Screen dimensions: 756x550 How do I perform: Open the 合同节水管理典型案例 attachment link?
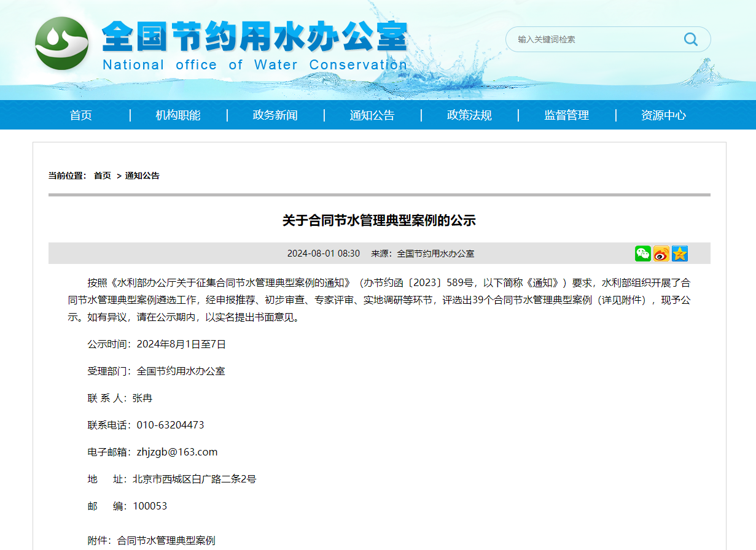[x=166, y=541]
